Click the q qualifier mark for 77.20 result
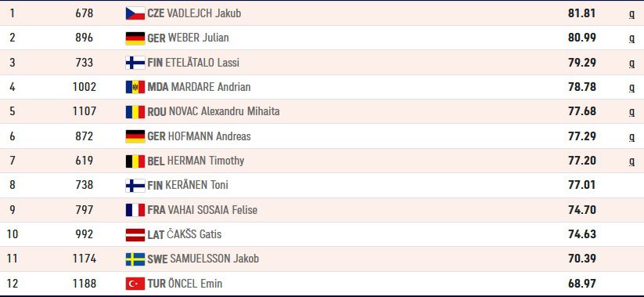The width and height of the screenshot is (644, 297). [x=631, y=161]
